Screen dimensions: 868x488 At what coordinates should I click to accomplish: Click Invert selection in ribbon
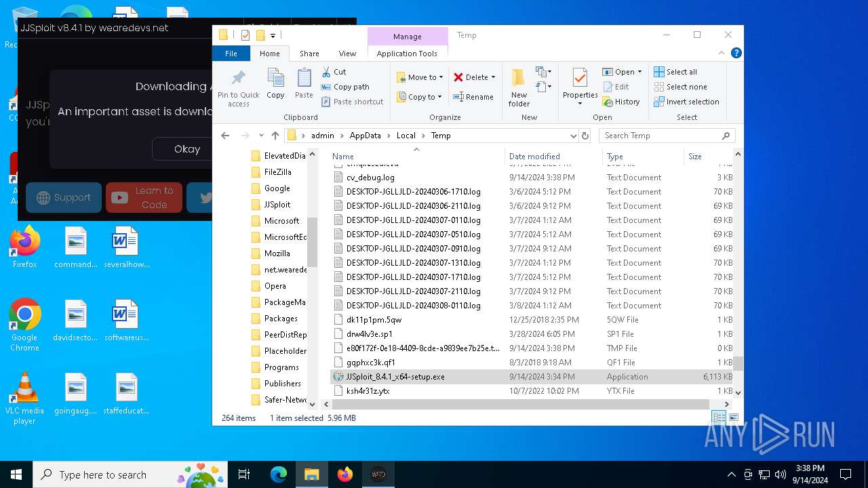tap(686, 102)
